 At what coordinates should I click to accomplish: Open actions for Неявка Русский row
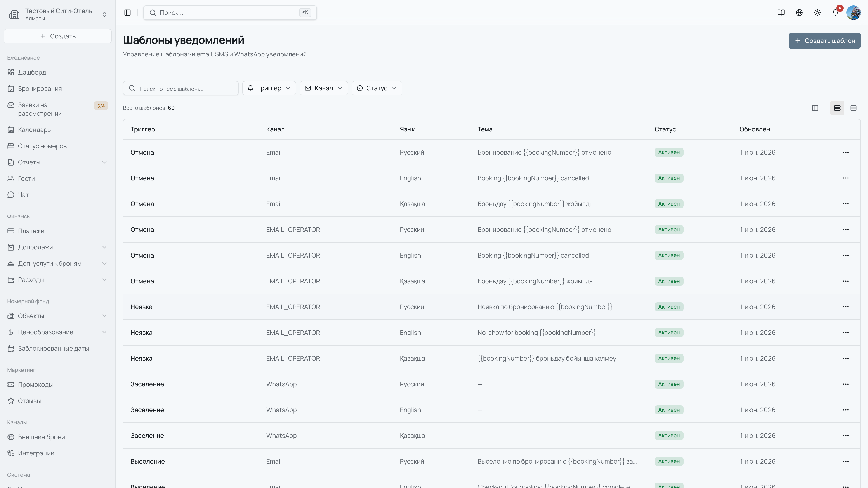tap(846, 307)
